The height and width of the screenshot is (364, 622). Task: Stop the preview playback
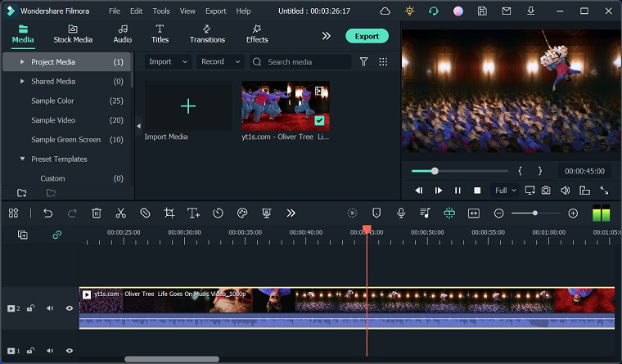(477, 191)
